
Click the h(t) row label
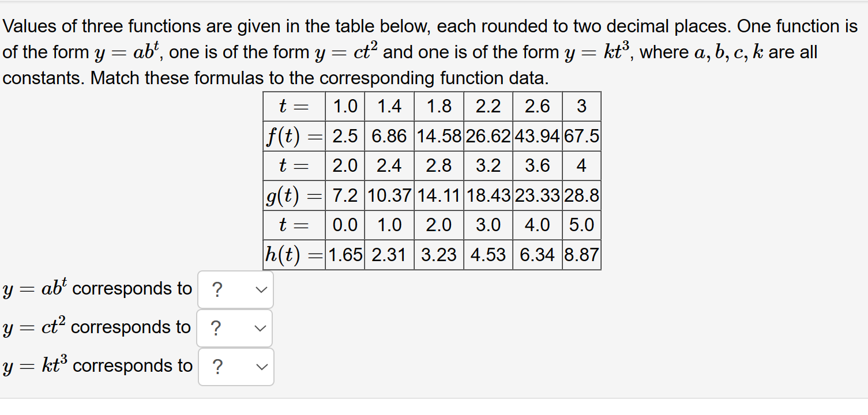[x=293, y=254]
